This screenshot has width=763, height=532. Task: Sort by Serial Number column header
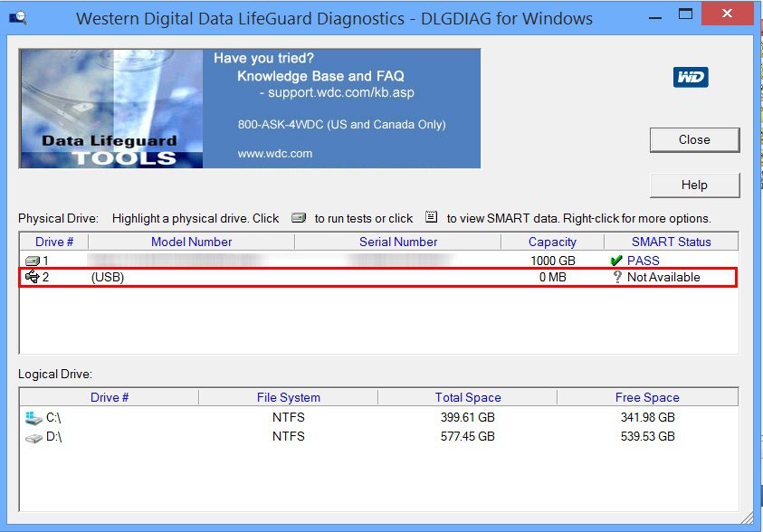(397, 242)
